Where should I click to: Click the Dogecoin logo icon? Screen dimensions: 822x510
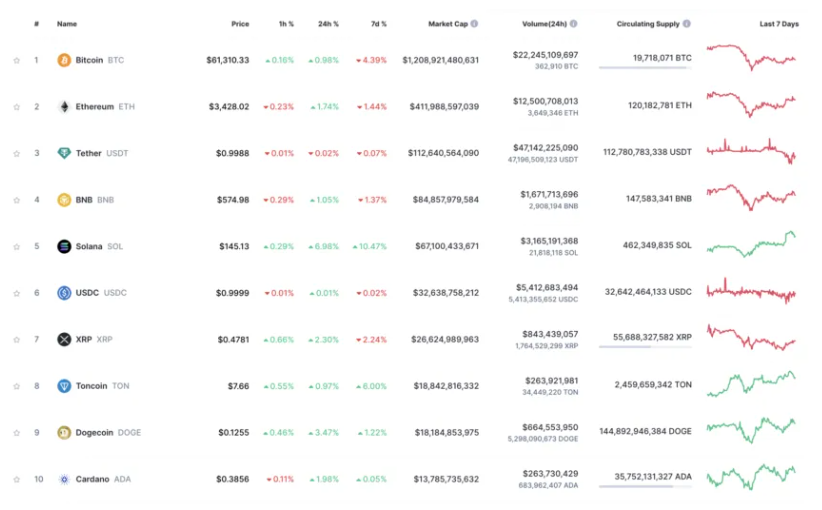click(x=64, y=432)
